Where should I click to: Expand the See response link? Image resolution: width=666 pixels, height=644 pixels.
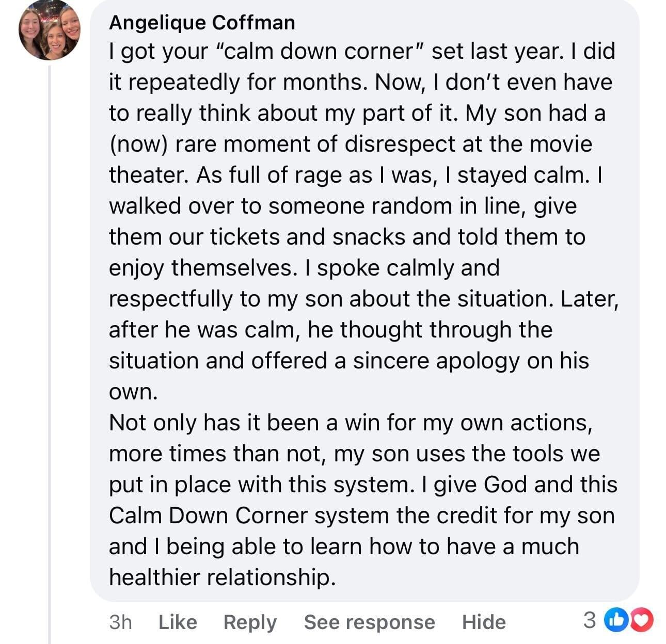click(x=369, y=622)
